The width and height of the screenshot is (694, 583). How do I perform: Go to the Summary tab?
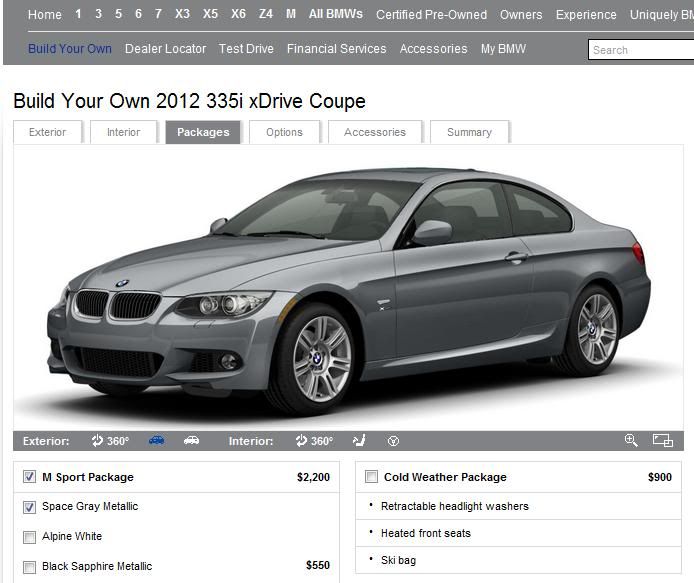pyautogui.click(x=469, y=132)
